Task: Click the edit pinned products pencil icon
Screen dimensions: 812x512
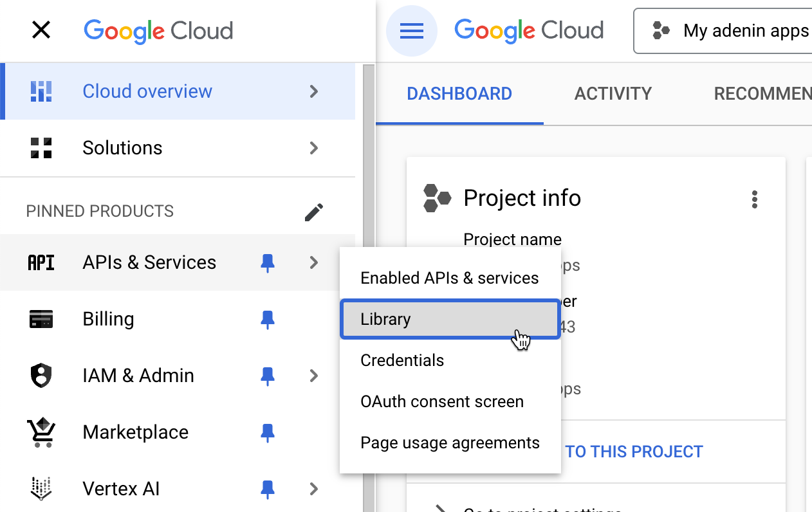Action: pyautogui.click(x=314, y=212)
